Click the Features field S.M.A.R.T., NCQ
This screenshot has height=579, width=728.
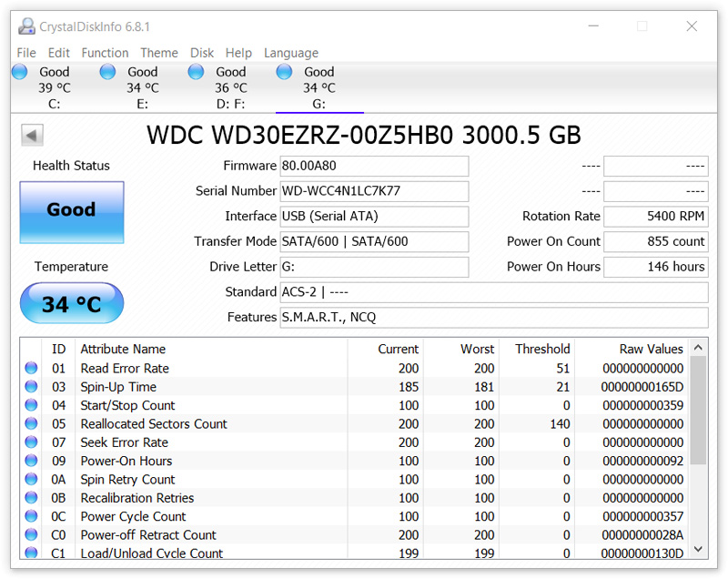click(x=494, y=317)
